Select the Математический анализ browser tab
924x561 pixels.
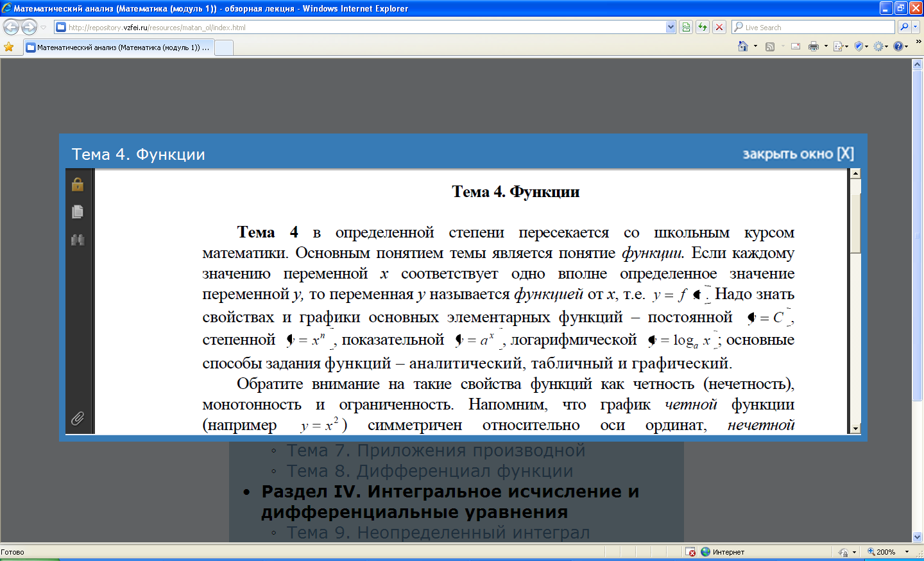pos(118,47)
